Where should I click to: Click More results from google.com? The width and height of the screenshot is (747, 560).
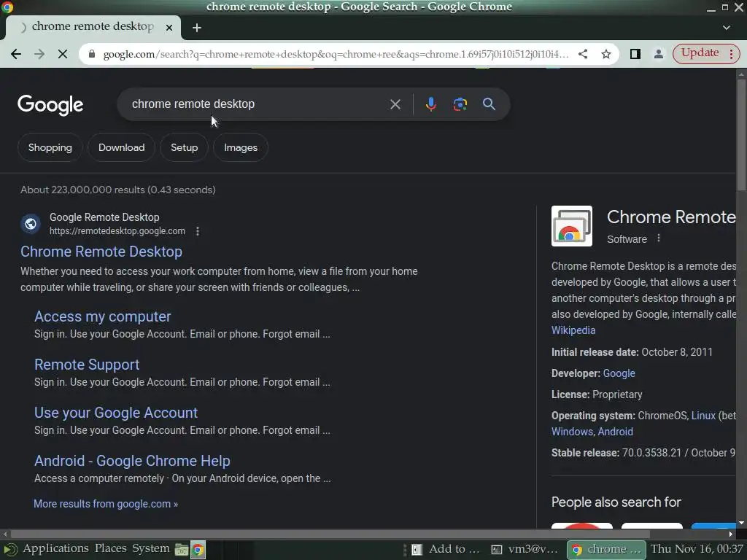point(106,504)
